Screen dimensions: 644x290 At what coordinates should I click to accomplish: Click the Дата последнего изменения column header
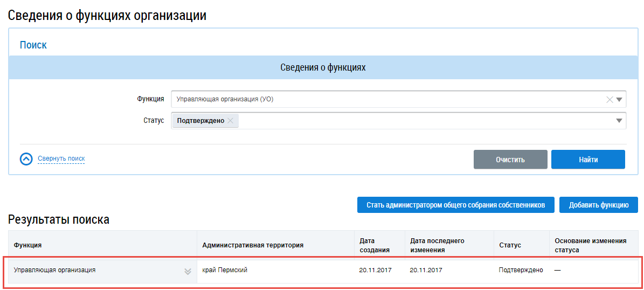point(437,245)
